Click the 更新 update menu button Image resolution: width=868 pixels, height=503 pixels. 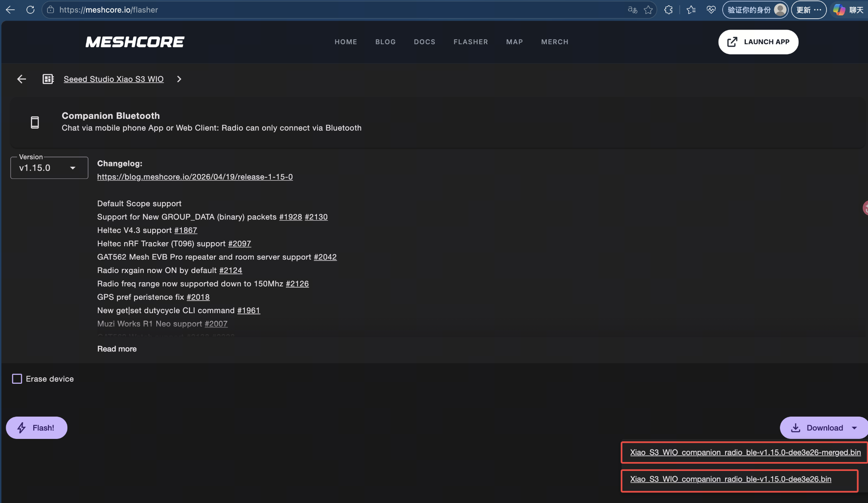pos(809,10)
